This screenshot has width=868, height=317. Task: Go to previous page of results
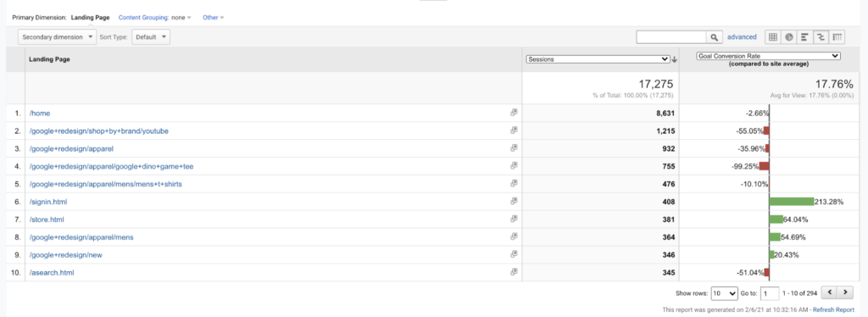829,292
